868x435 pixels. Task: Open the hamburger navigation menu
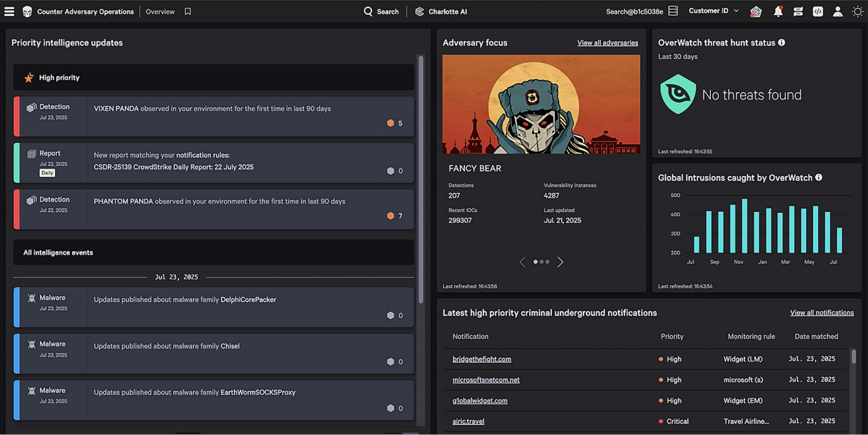pyautogui.click(x=9, y=11)
